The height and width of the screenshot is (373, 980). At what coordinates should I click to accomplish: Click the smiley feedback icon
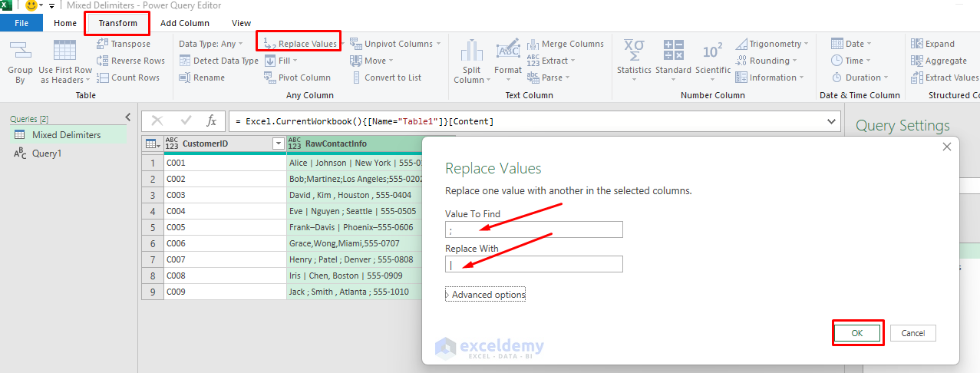(x=31, y=5)
